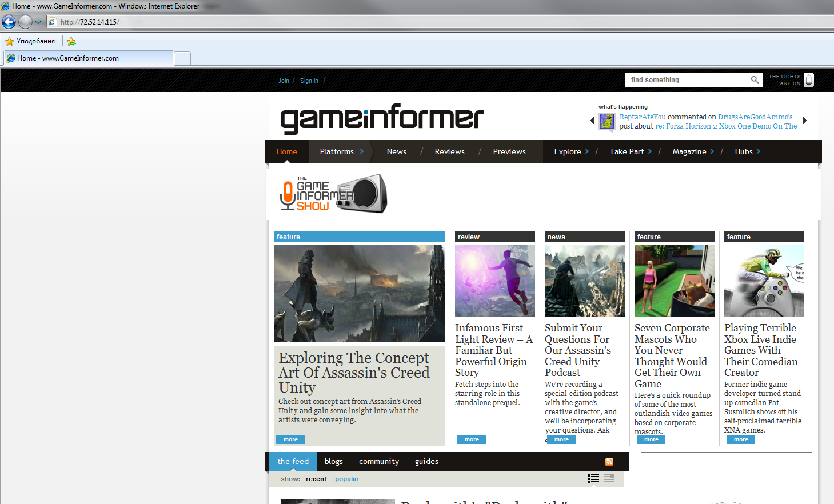This screenshot has height=504, width=834.
Task: Select the Home menu item
Action: pyautogui.click(x=287, y=151)
